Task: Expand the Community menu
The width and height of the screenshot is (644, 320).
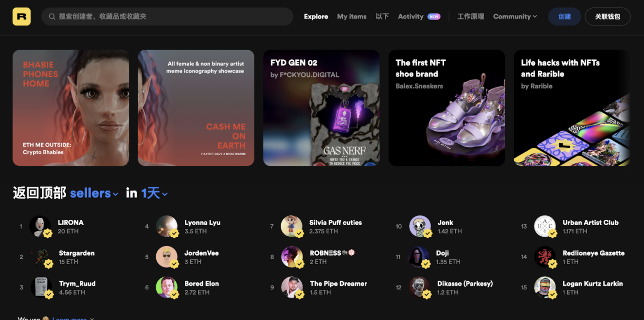Action: click(515, 17)
